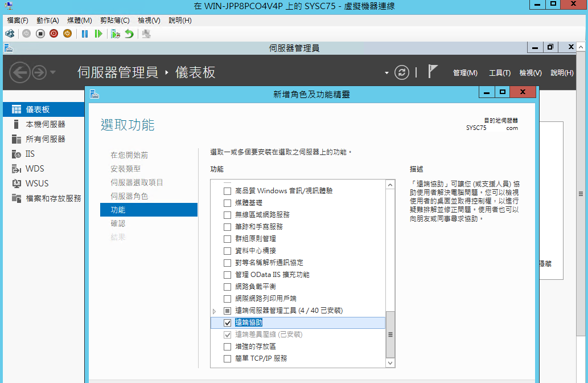Click the enhanced session toolbar icon
Image resolution: width=588 pixels, height=383 pixels.
[146, 34]
